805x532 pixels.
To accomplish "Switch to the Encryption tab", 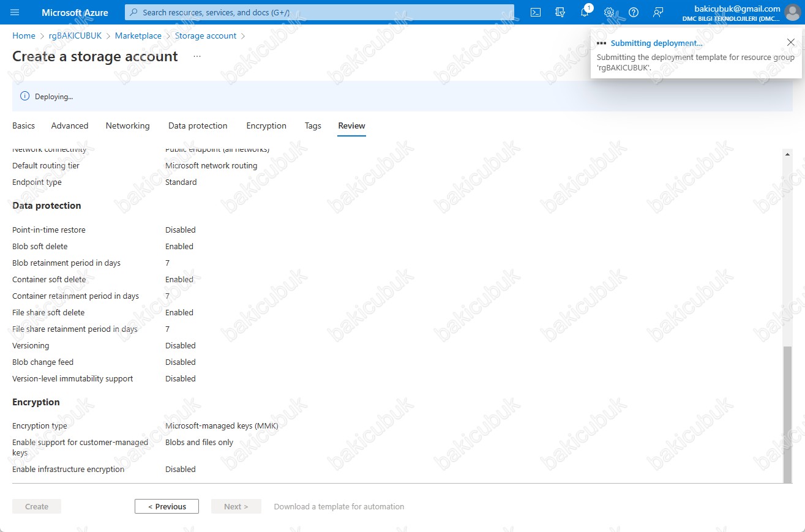I will [x=266, y=126].
